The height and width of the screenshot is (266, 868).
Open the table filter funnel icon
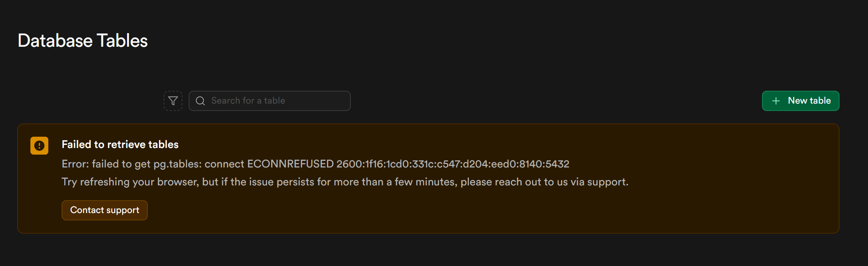click(173, 101)
